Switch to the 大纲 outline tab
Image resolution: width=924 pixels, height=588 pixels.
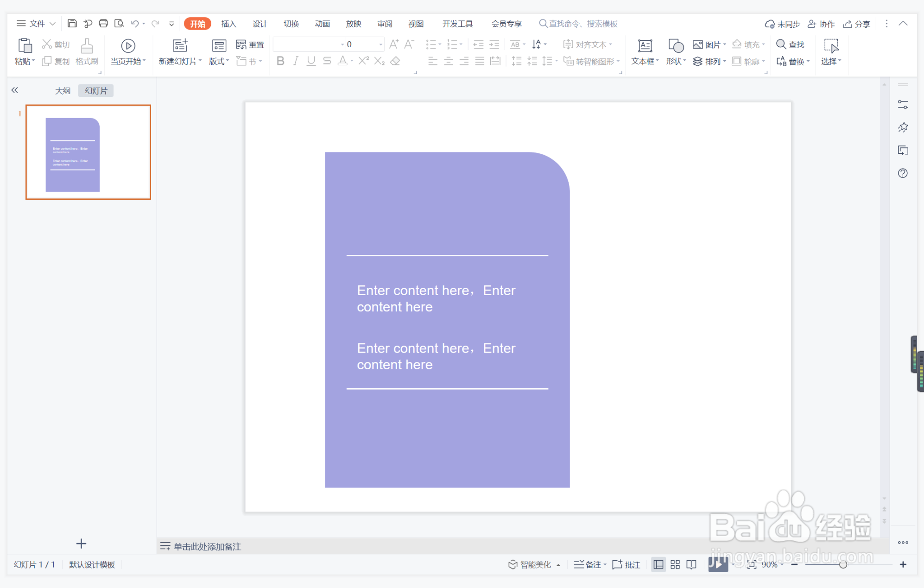63,91
